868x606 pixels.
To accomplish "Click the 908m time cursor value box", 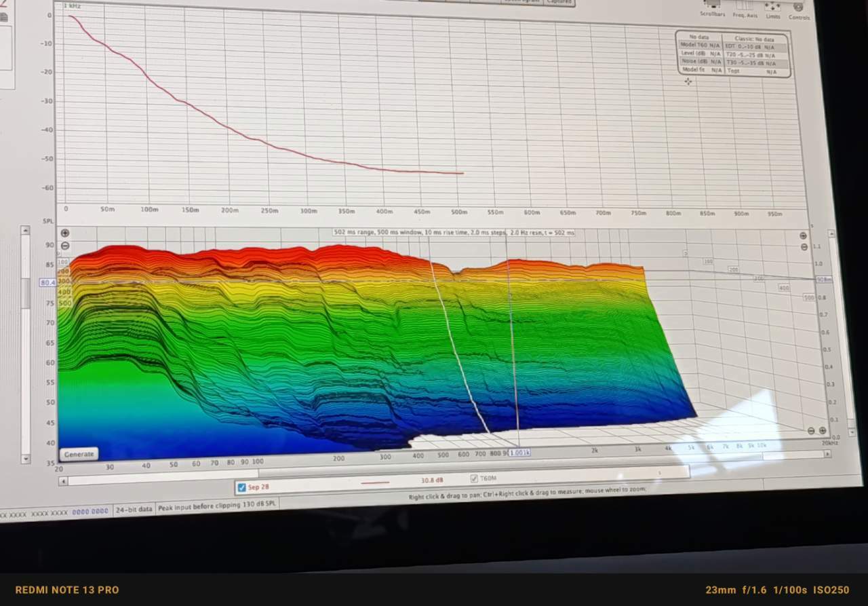I will 825,279.
